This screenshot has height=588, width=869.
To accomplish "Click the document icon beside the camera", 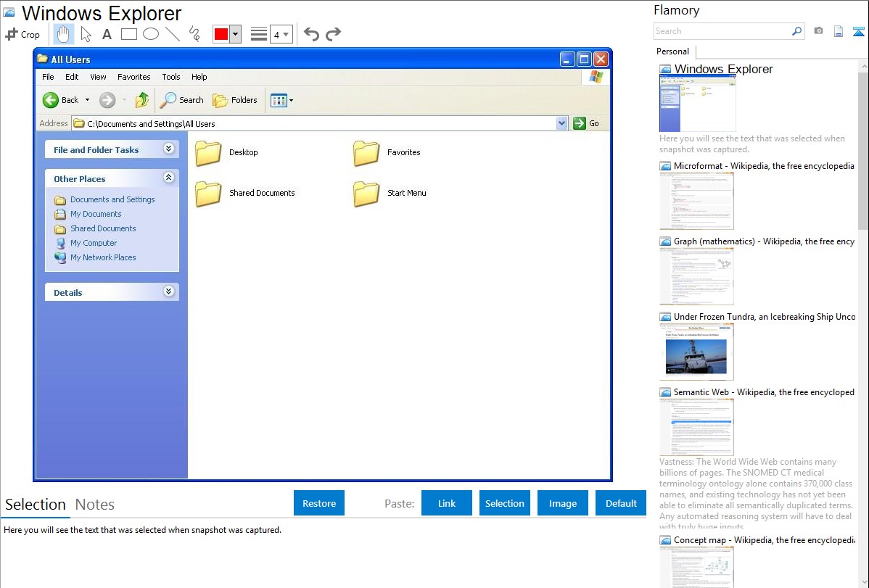I will [x=839, y=31].
